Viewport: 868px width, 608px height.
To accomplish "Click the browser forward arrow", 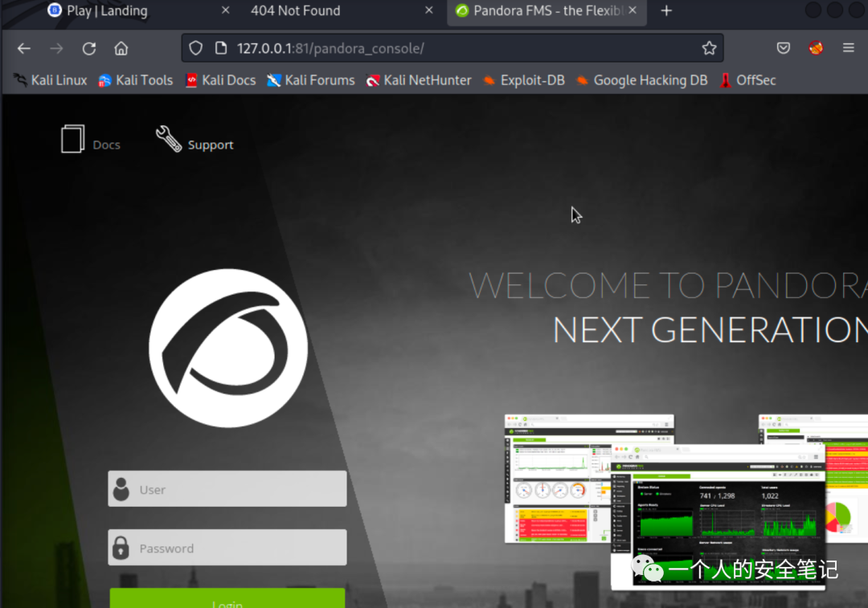I will click(56, 49).
